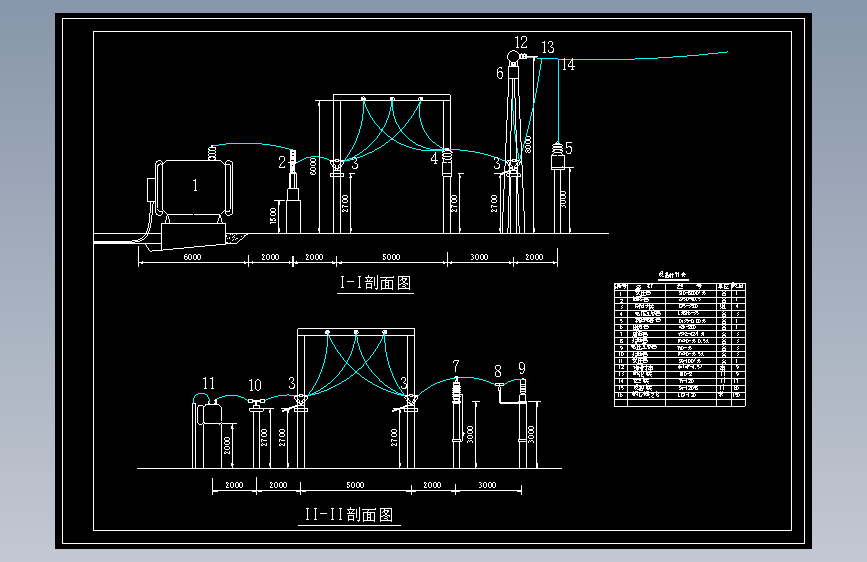Select label "3" right of equipment 2

coord(354,164)
